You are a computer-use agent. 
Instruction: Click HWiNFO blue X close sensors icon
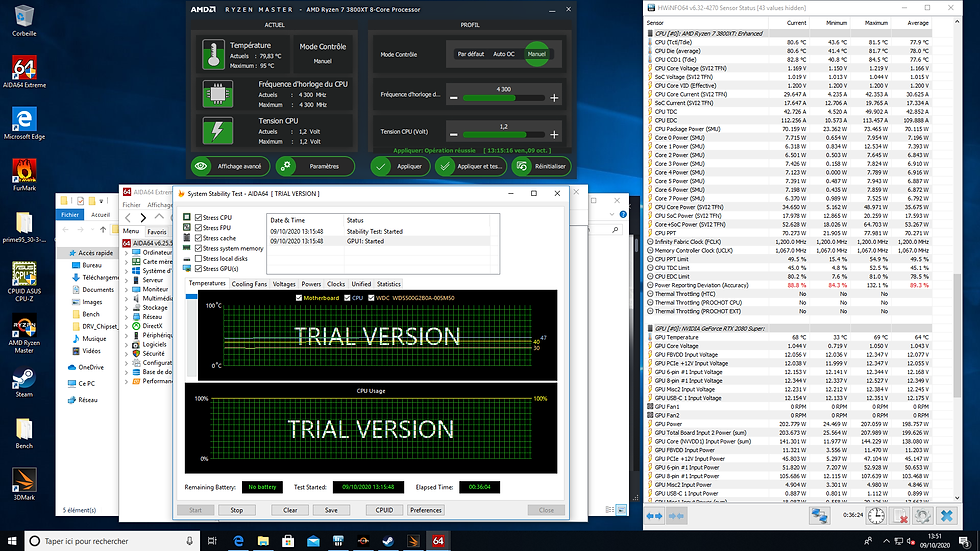[x=947, y=515]
